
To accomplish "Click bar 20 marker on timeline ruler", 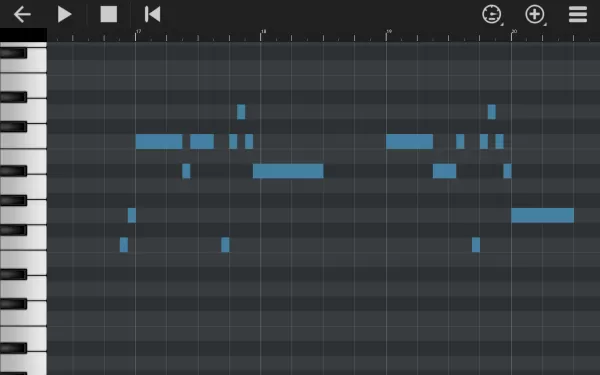I will (514, 31).
